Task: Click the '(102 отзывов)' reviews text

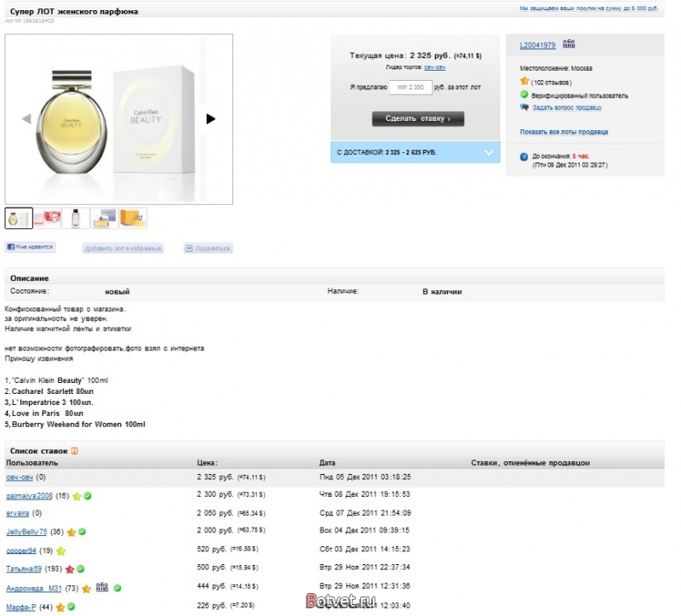Action: [x=552, y=83]
